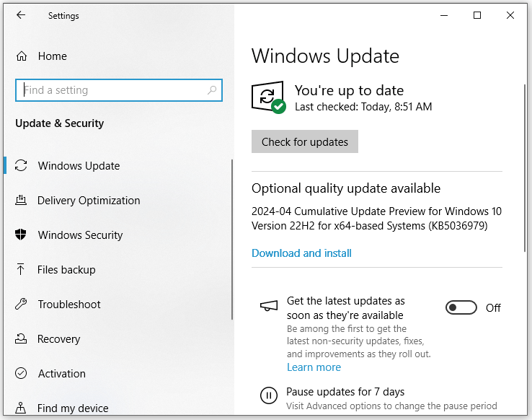Viewport: 532px width, 420px height.
Task: Click the 'You're up to date' text
Action: coord(349,90)
